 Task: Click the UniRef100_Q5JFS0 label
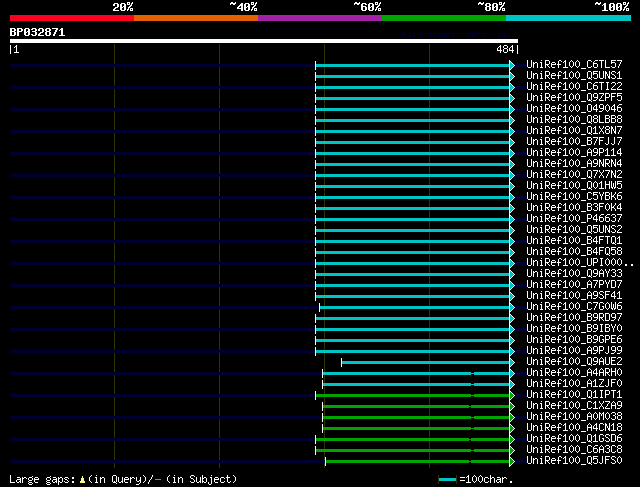[574, 461]
